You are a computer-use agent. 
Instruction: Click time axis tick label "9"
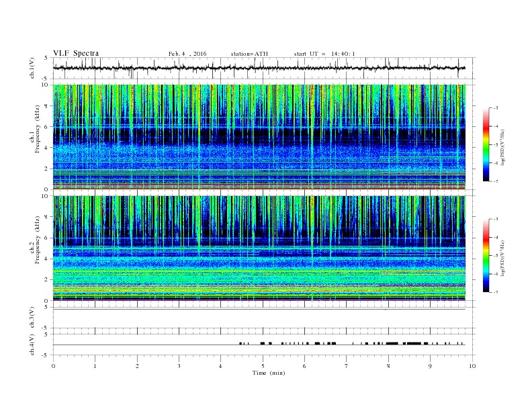point(430,366)
